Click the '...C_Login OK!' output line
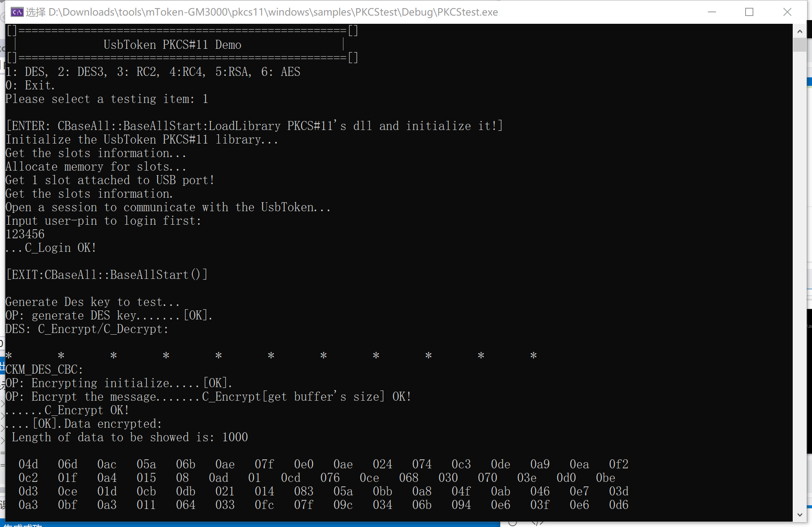Screen dimensions: 812x527 (x=51, y=248)
